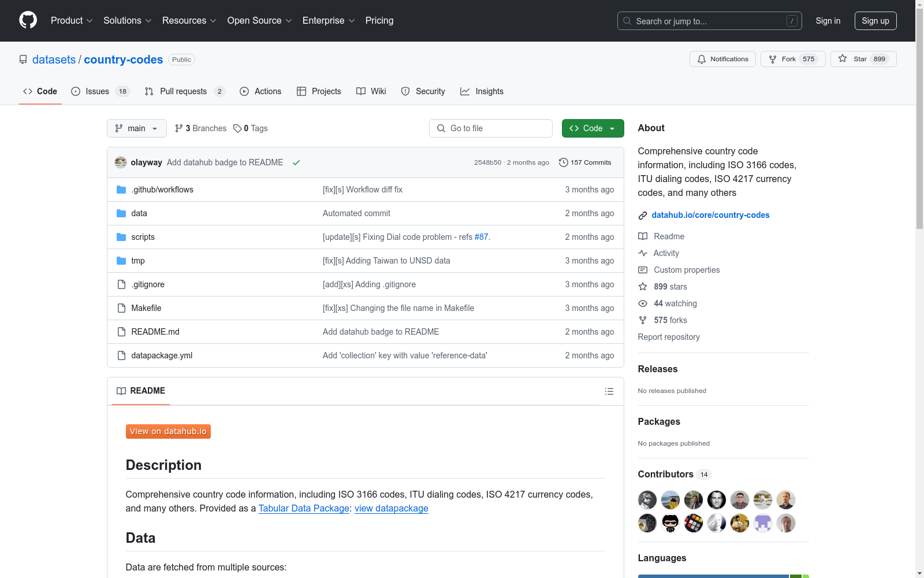Open commit 'Add datahub badge to README' in header
The width and height of the screenshot is (924, 578).
pyautogui.click(x=225, y=162)
